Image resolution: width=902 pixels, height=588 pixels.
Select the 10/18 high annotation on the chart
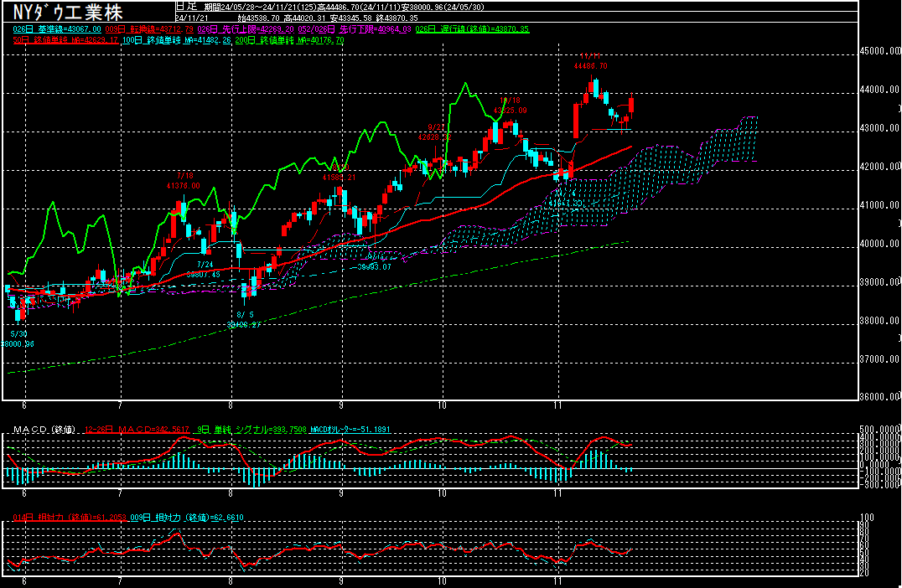tap(511, 106)
